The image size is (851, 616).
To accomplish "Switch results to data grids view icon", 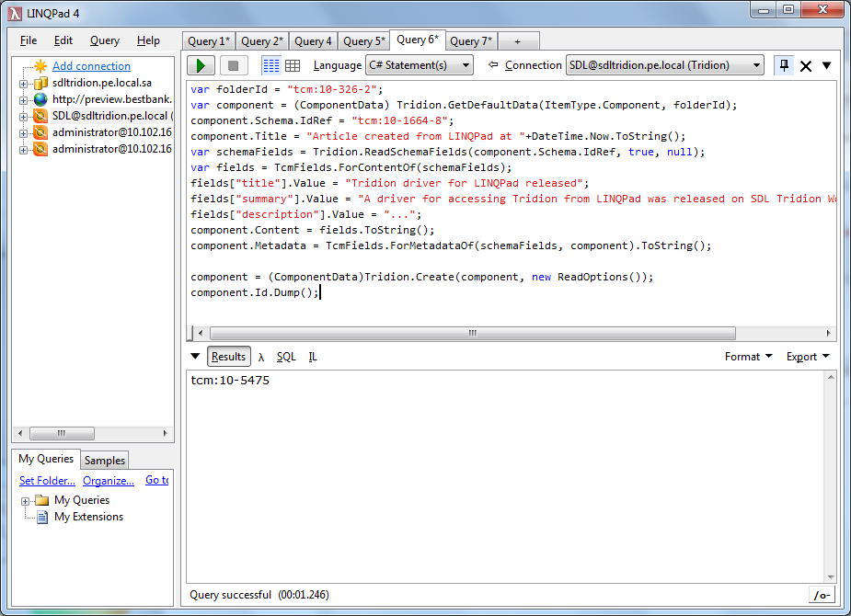I will coord(293,65).
